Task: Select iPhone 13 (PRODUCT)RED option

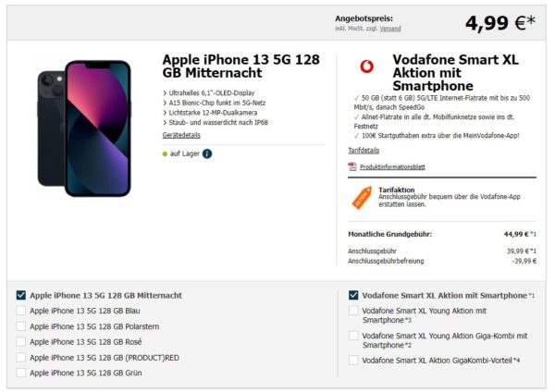Action: 21,357
